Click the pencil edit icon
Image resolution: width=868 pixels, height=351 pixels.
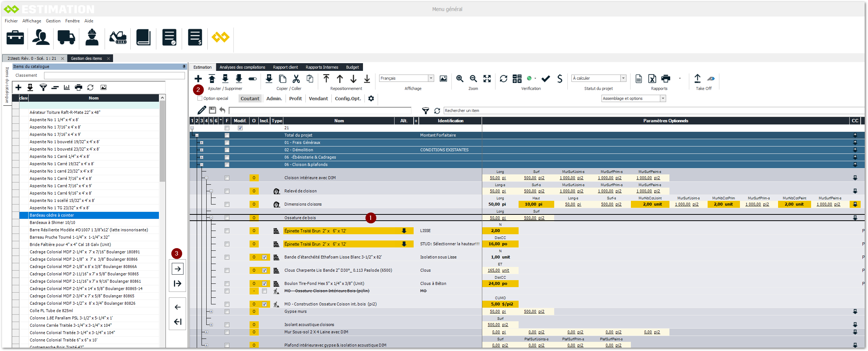pos(201,110)
